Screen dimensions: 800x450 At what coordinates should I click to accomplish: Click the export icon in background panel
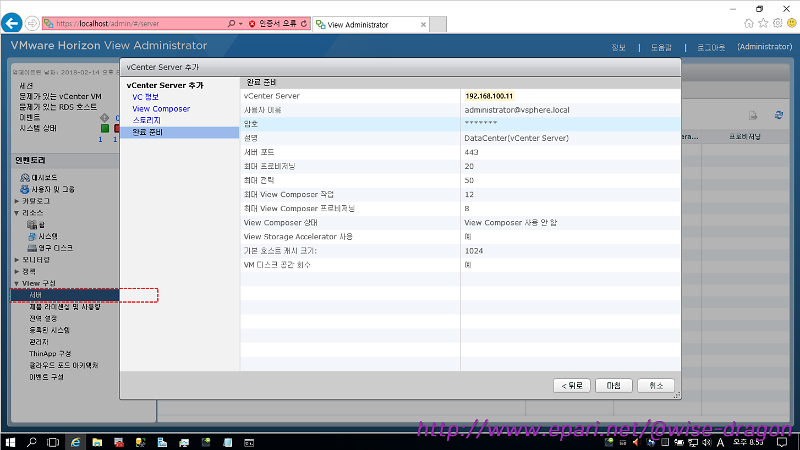(753, 115)
